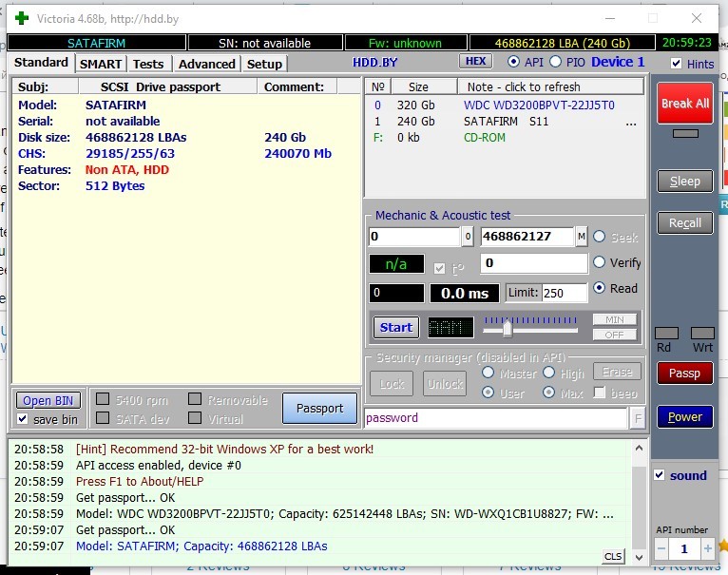
Task: Click the log scrollbar down arrow
Action: click(639, 557)
